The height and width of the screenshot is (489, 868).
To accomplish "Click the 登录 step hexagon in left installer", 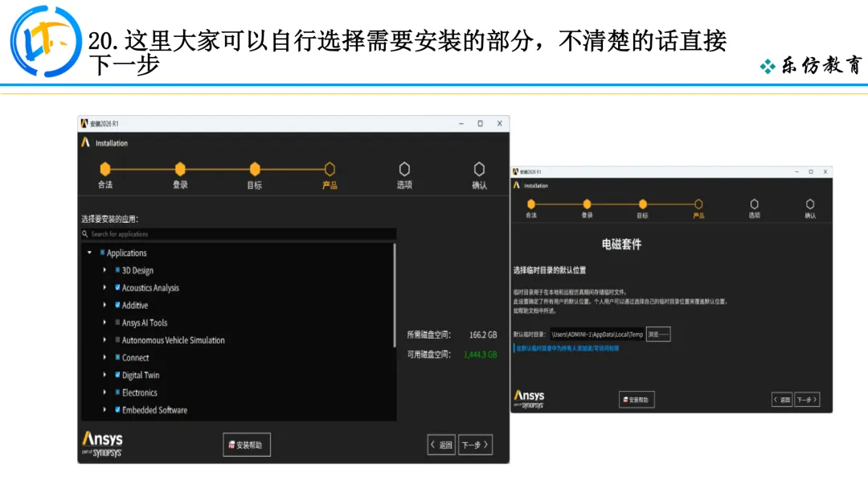I will pyautogui.click(x=180, y=169).
